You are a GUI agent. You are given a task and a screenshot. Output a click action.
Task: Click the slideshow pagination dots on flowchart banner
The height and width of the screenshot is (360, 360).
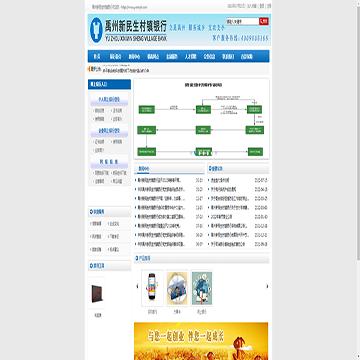tap(204, 154)
